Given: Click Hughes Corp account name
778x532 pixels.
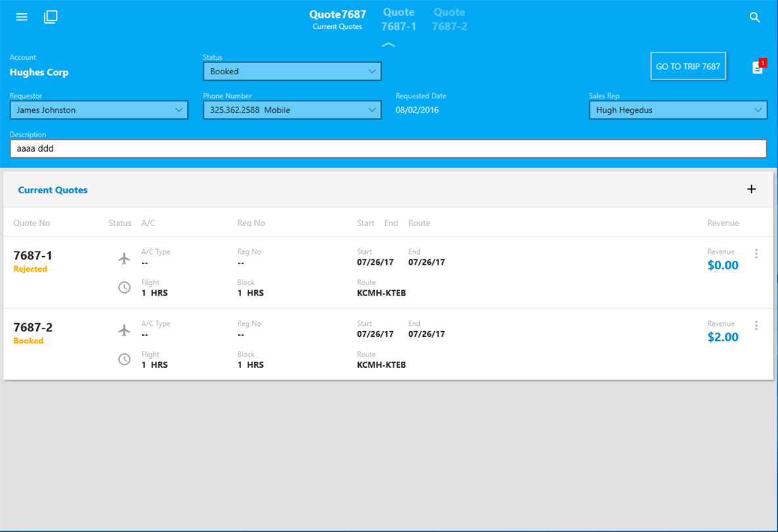Looking at the screenshot, I should click(39, 72).
